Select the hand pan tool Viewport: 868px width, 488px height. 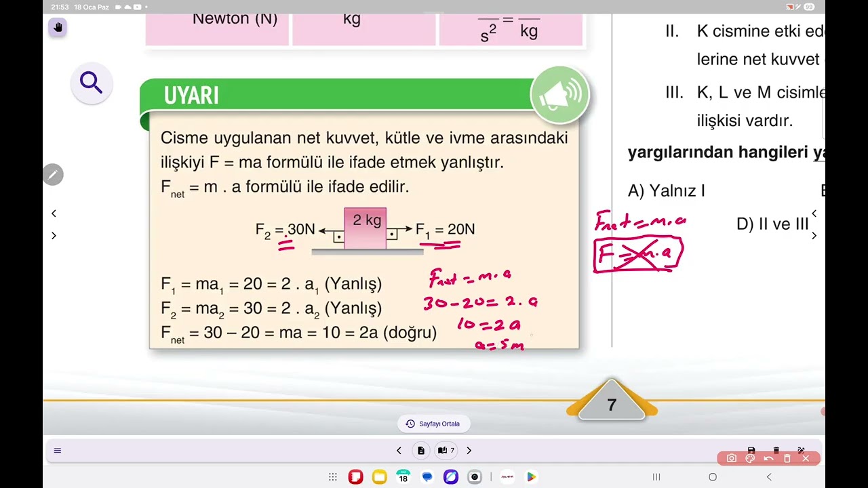[x=58, y=28]
